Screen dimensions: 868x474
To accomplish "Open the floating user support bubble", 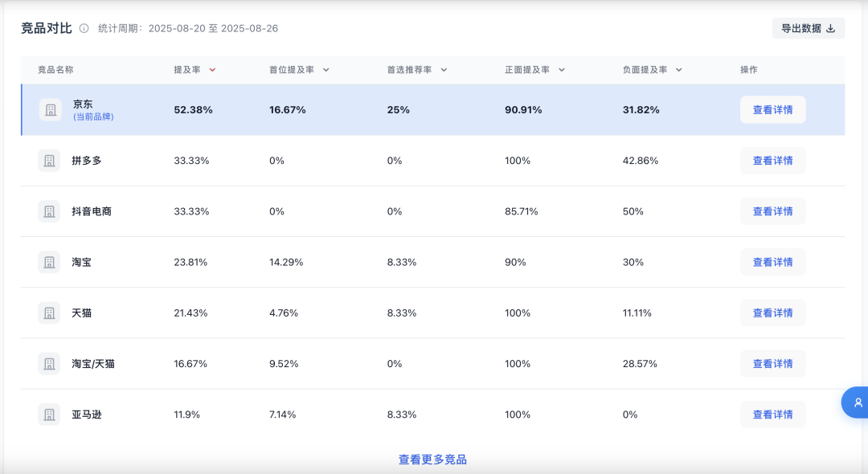I will pyautogui.click(x=855, y=402).
